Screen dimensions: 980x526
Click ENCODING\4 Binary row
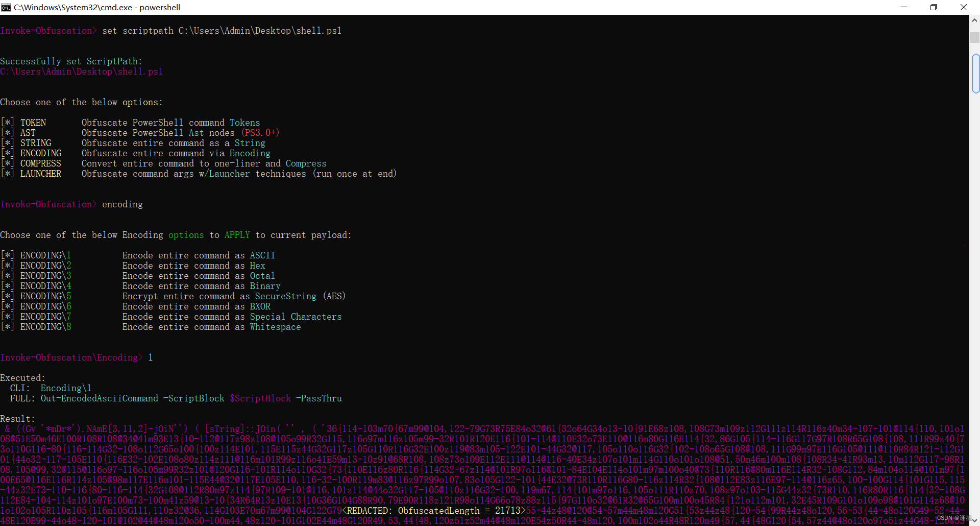[x=140, y=286]
